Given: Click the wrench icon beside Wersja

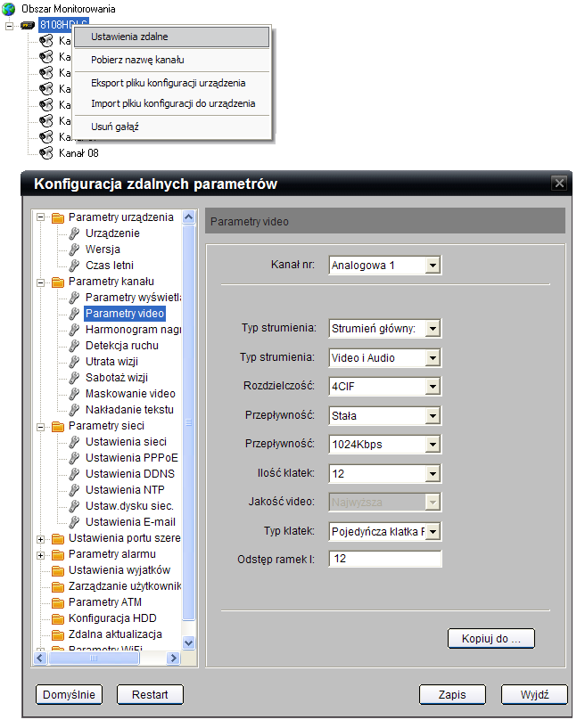Looking at the screenshot, I should point(74,249).
